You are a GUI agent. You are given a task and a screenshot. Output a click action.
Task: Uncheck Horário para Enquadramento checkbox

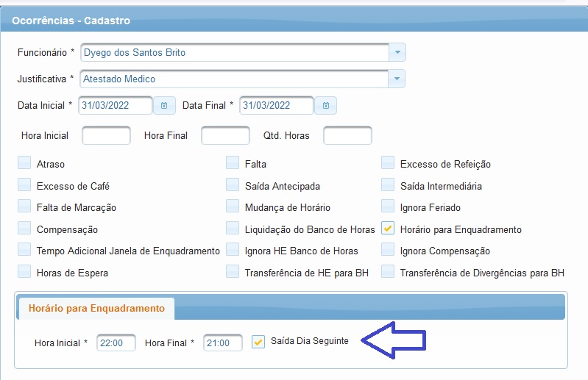(x=388, y=228)
